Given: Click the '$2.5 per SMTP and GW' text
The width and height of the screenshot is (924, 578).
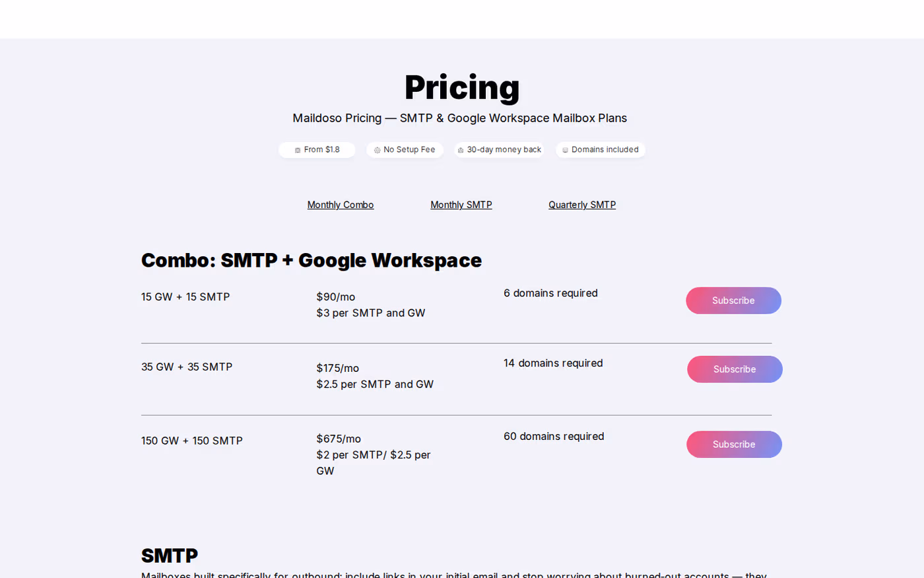Looking at the screenshot, I should pyautogui.click(x=375, y=384).
